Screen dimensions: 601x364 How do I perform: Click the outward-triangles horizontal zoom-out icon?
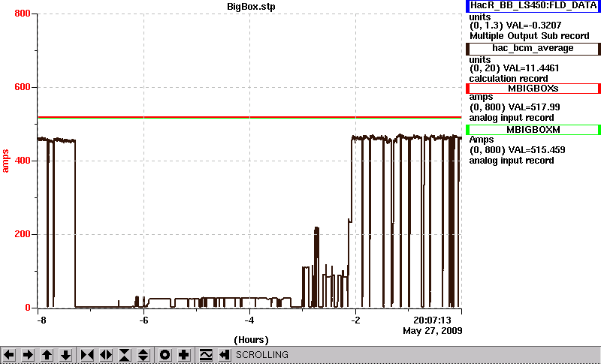tap(106, 355)
